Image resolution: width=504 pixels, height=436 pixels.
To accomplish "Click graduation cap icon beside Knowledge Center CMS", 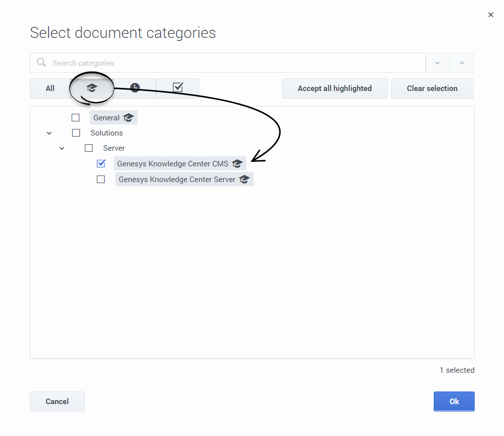I will pyautogui.click(x=237, y=164).
